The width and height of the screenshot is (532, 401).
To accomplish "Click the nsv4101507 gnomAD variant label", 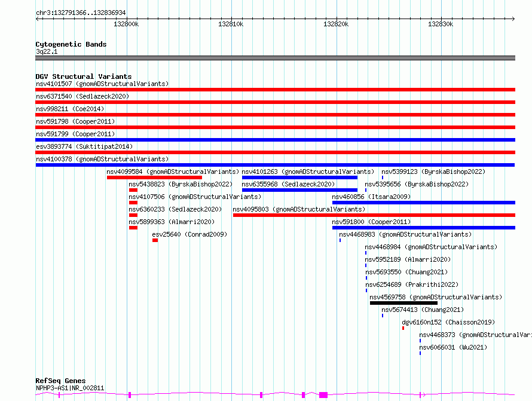I will click(102, 84).
